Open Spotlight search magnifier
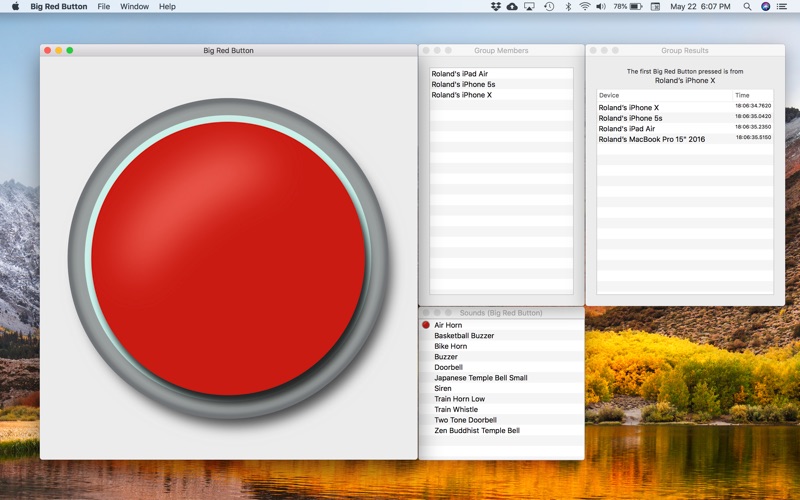Screen dimensions: 800x500 coord(747,7)
